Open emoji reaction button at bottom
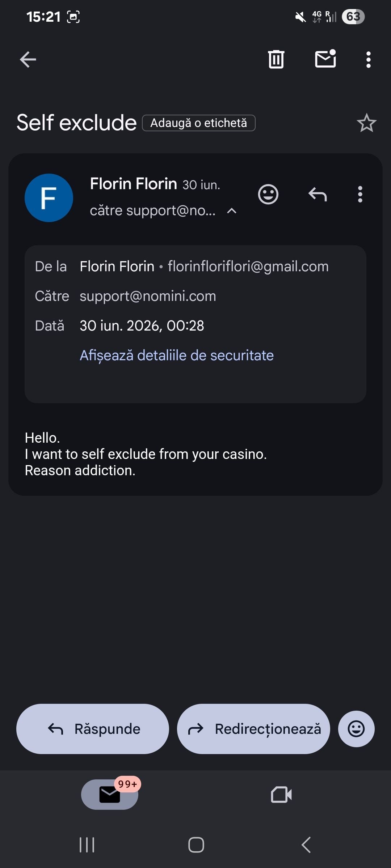This screenshot has width=391, height=868. [356, 729]
